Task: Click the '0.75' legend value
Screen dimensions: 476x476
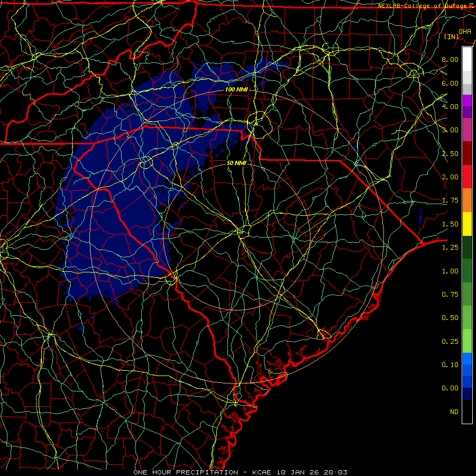Action: [x=450, y=295]
